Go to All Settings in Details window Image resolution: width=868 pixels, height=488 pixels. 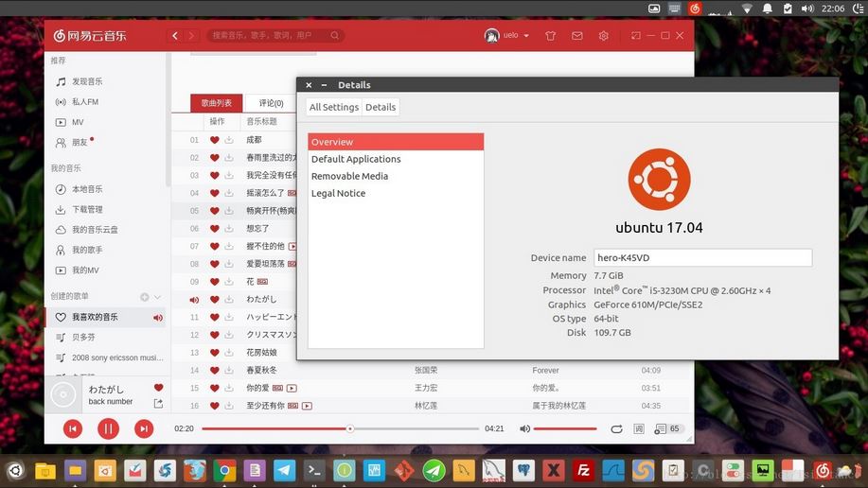coord(334,107)
